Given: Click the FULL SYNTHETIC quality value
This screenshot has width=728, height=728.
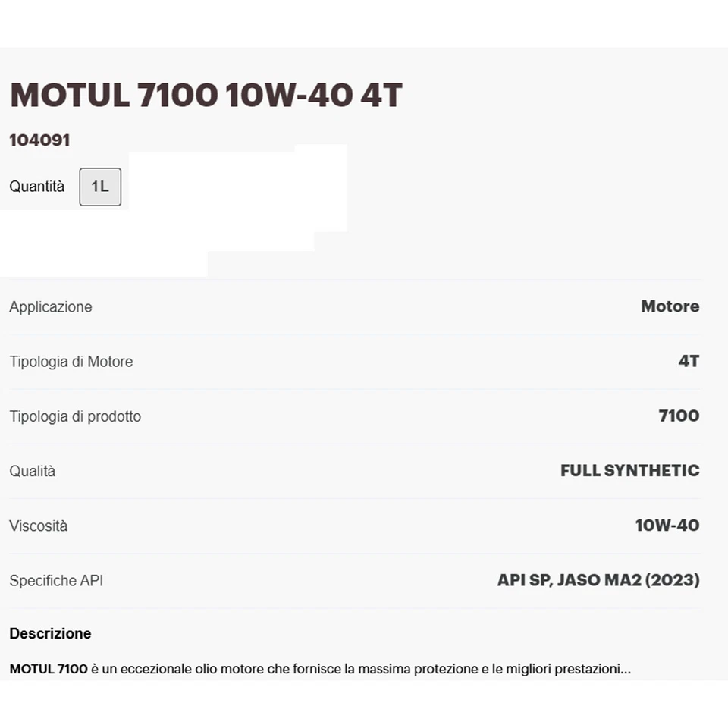Looking at the screenshot, I should (629, 470).
